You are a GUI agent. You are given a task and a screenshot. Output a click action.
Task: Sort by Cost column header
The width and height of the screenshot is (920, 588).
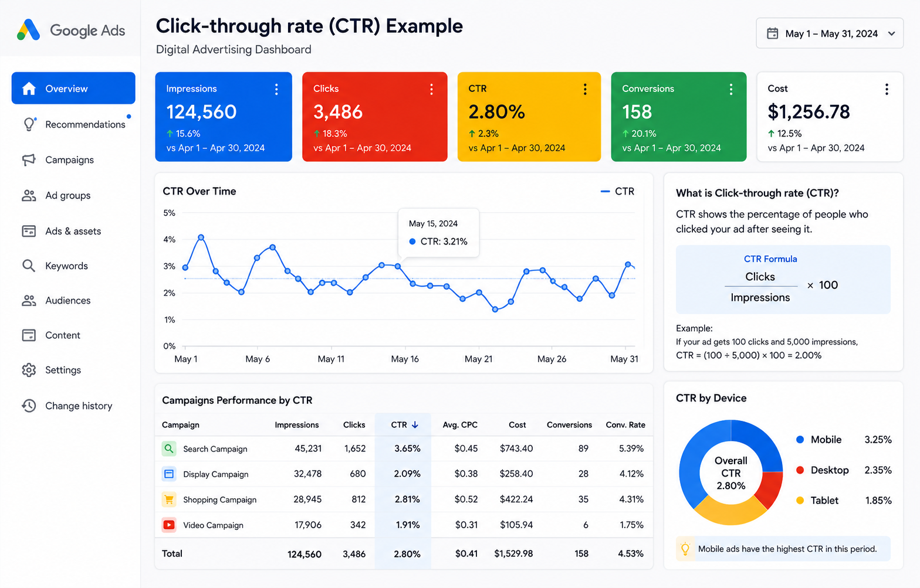tap(517, 425)
